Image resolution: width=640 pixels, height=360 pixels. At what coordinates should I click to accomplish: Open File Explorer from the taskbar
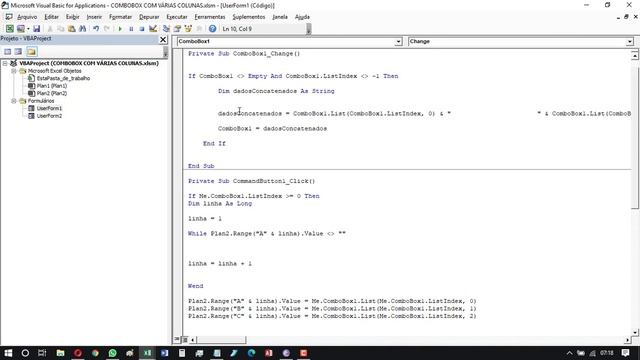(x=60, y=353)
